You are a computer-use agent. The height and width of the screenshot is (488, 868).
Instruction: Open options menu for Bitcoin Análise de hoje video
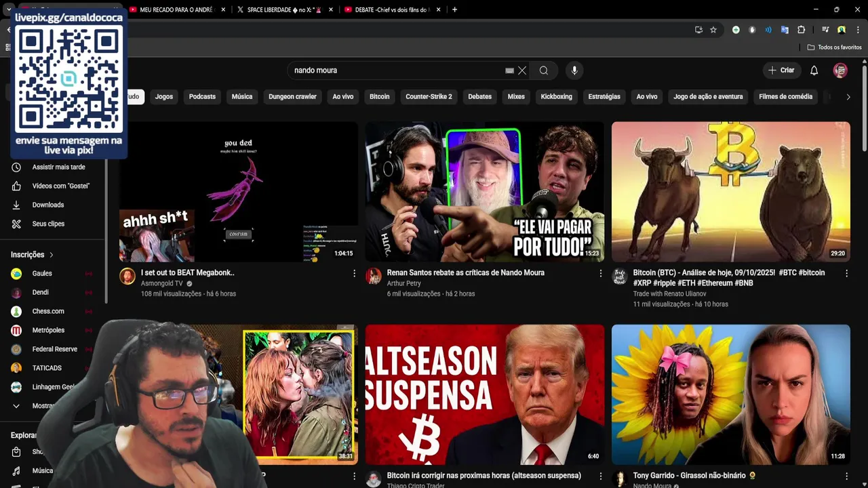coord(846,273)
